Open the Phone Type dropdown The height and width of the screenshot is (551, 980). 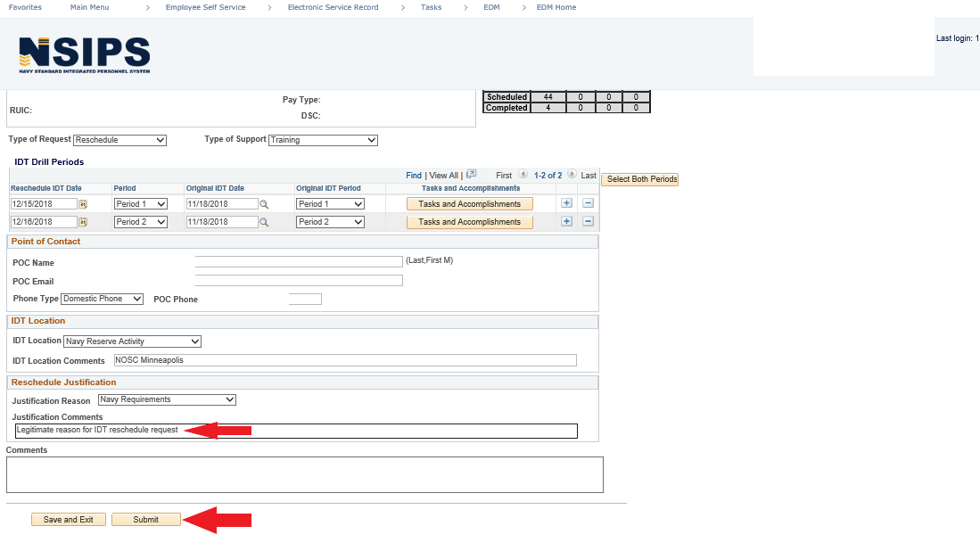click(102, 299)
